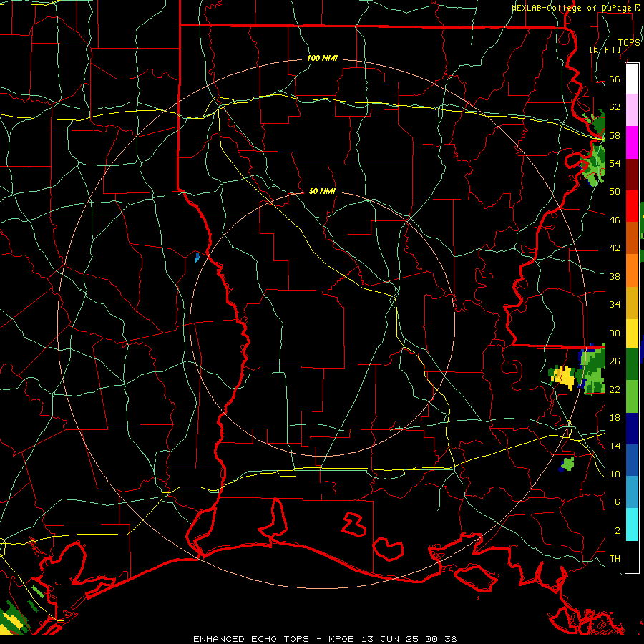Click the K FT units label
This screenshot has height=644, width=644.
click(605, 49)
